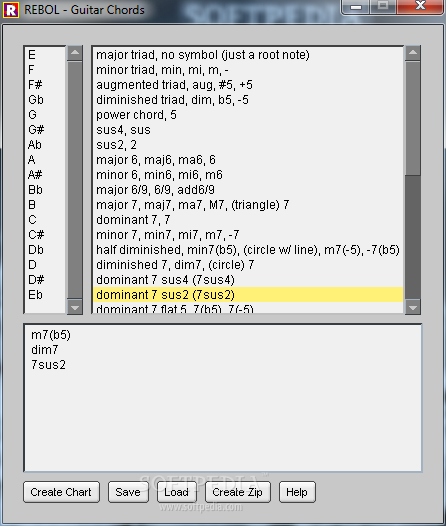Select root note F#
The width and height of the screenshot is (446, 526).
coord(45,85)
